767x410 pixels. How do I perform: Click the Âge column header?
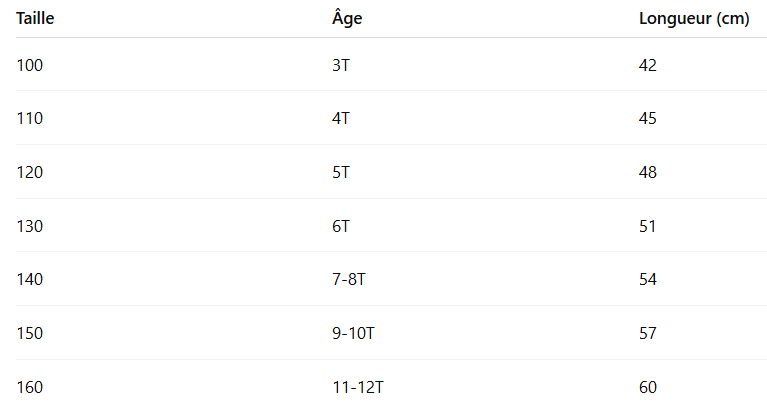(347, 19)
